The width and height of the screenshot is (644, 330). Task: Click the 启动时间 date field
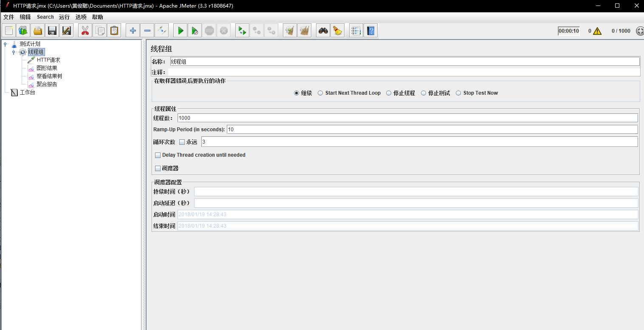pyautogui.click(x=407, y=214)
